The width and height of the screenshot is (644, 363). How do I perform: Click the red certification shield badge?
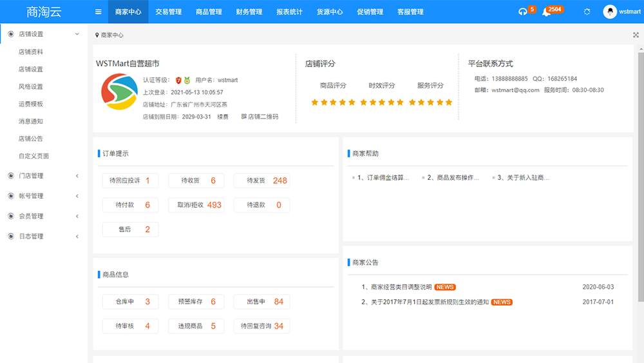point(178,80)
